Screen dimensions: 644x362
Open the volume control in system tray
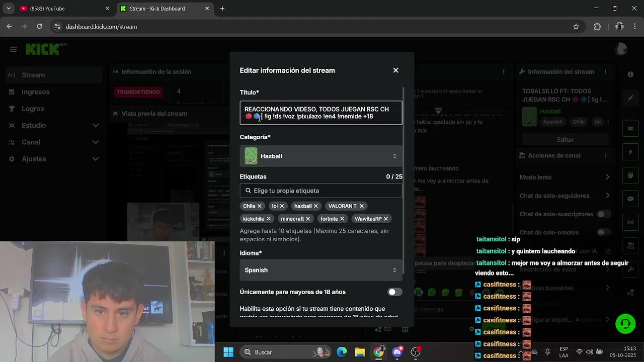pos(589,352)
